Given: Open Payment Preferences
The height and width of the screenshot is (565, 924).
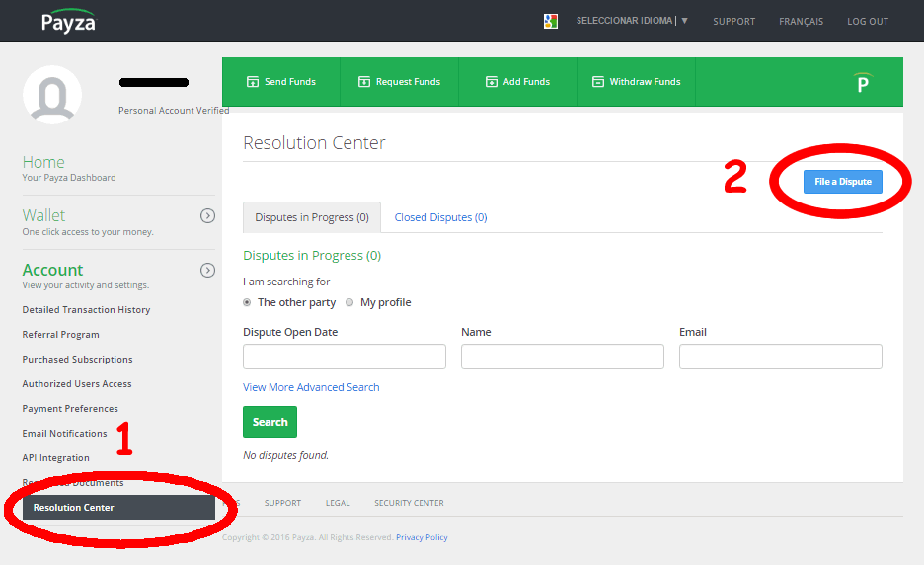Looking at the screenshot, I should click(x=70, y=409).
